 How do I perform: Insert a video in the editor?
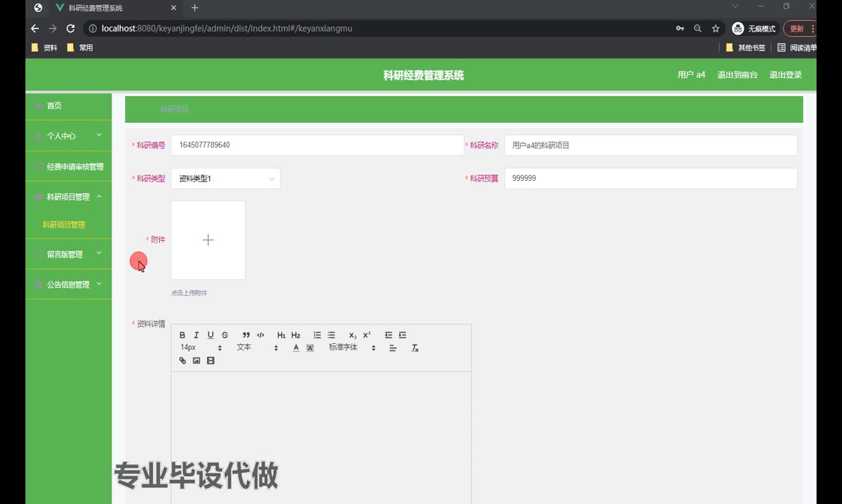coord(210,361)
